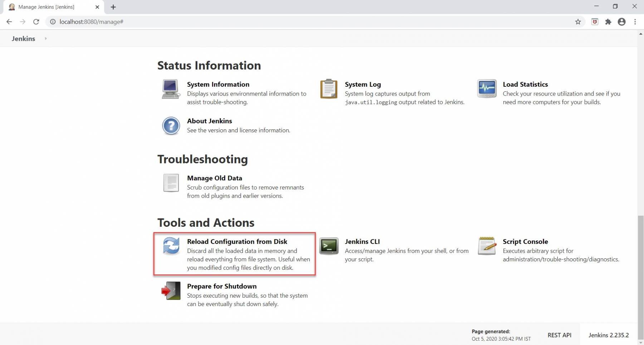This screenshot has height=345, width=644.
Task: Click the Troubleshooting heading
Action: (x=203, y=159)
